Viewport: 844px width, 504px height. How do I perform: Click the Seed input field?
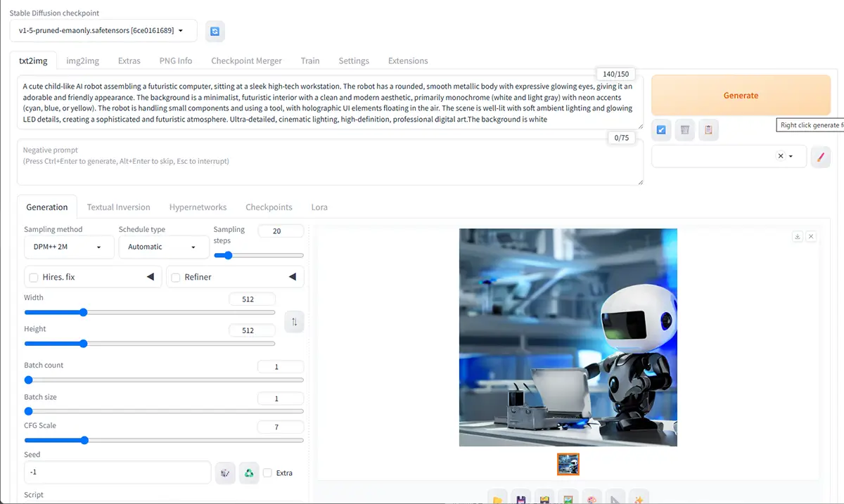(117, 472)
